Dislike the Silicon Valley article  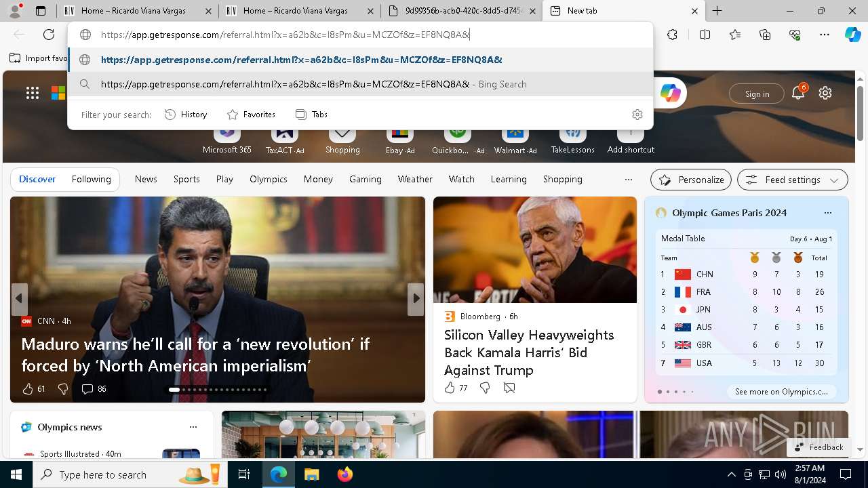click(x=485, y=388)
